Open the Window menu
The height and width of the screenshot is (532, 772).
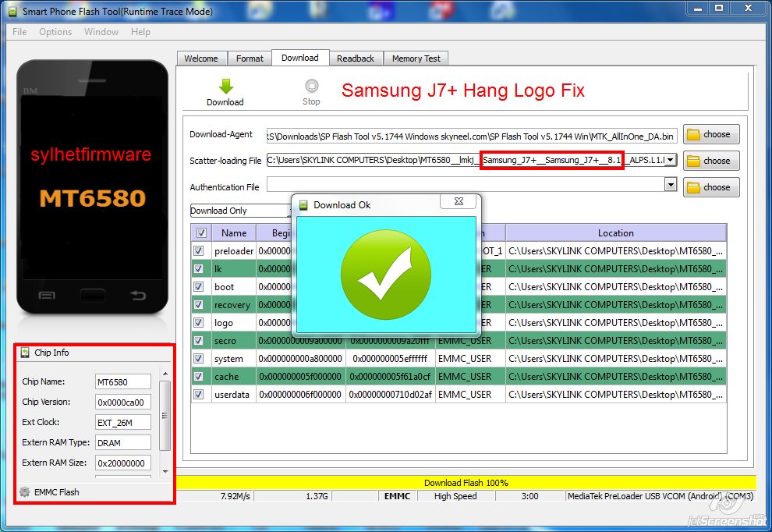pyautogui.click(x=101, y=32)
